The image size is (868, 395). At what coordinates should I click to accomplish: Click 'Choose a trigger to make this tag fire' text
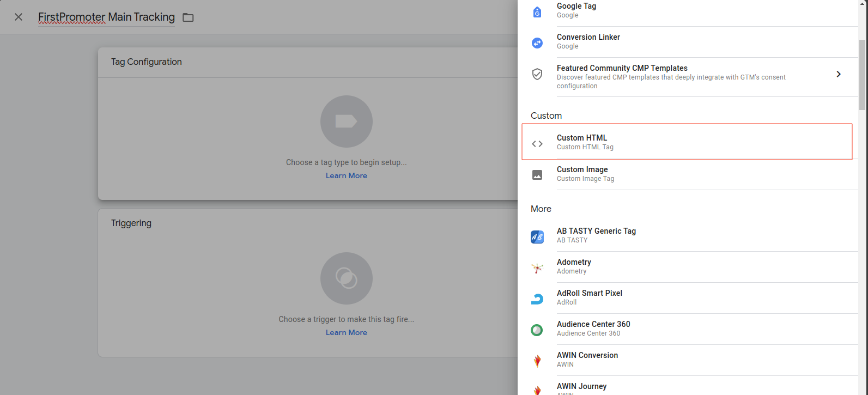(x=347, y=319)
